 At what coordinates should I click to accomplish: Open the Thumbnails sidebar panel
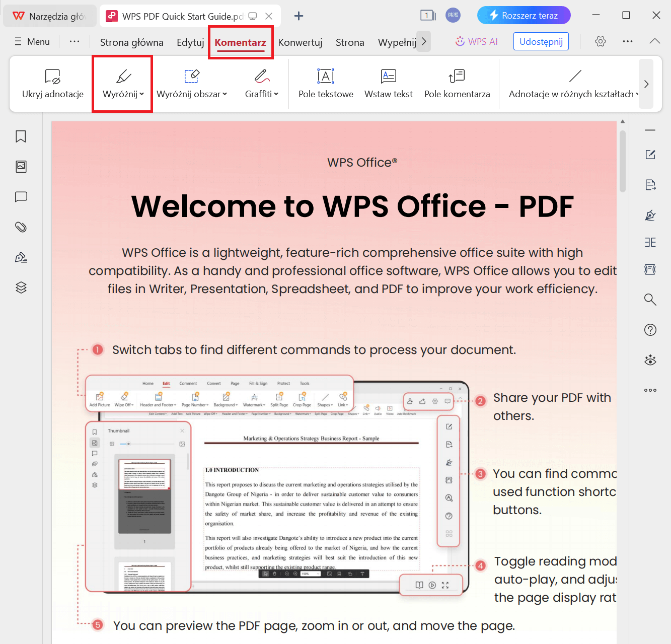point(21,167)
